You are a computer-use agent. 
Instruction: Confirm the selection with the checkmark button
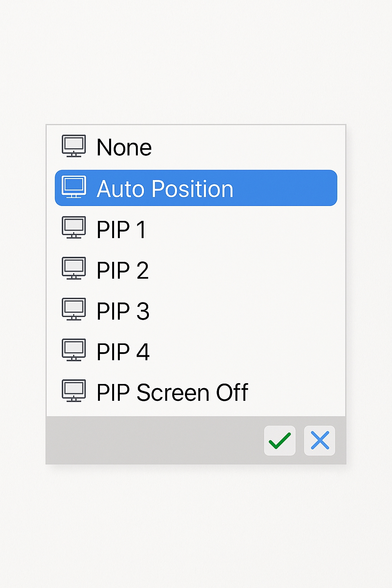(279, 441)
